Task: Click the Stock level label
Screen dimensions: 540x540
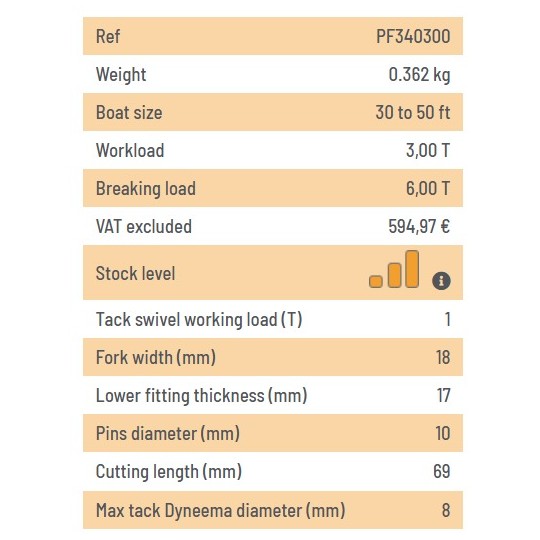Action: pos(135,273)
